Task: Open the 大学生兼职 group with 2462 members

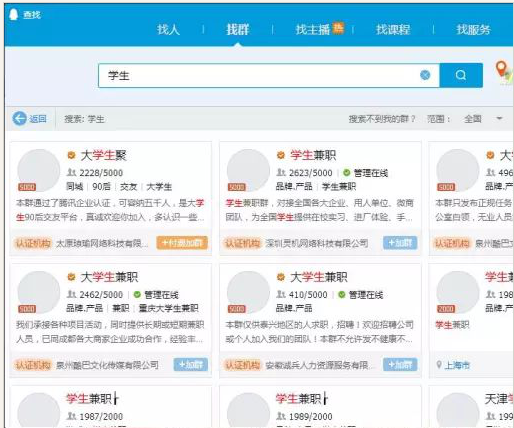Action: click(x=109, y=277)
